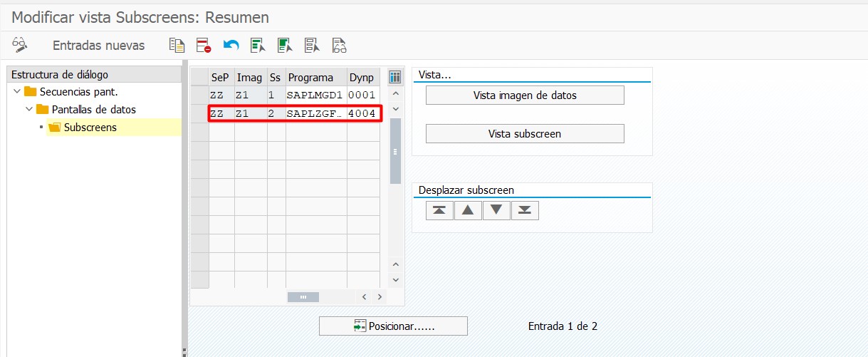Image resolution: width=868 pixels, height=357 pixels.
Task: Toggle display/change mode glasses-pencil icon
Action: tap(20, 46)
